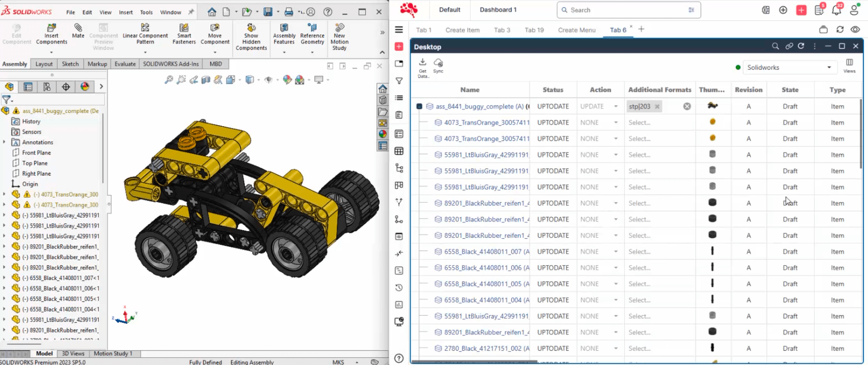The image size is (868, 365).
Task: Open Smart Fasteners tool
Action: point(184,28)
